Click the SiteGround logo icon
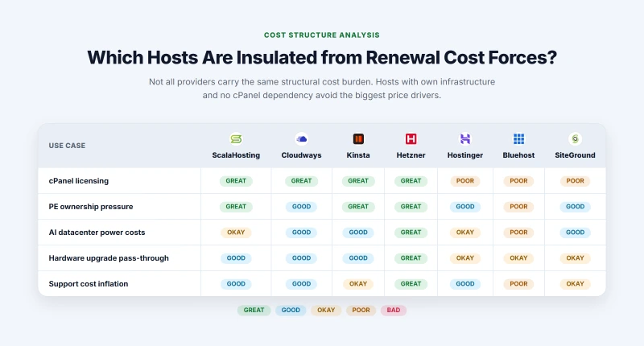The width and height of the screenshot is (644, 346). coord(575,139)
